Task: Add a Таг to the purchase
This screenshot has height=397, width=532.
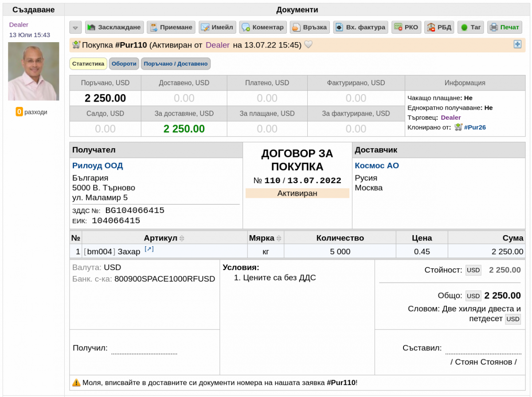Action: pos(471,27)
